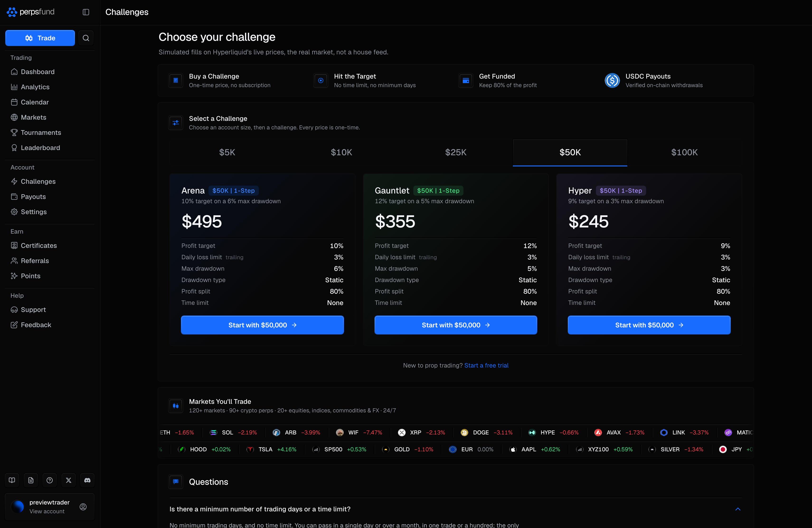Go to Payouts in the sidebar
Screen dimensions: 812x528
tap(49, 197)
